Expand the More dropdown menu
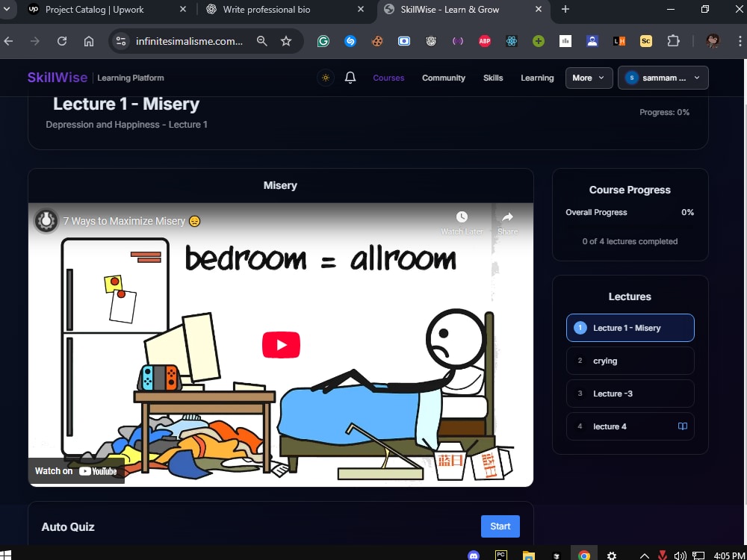This screenshot has width=747, height=560. point(589,78)
